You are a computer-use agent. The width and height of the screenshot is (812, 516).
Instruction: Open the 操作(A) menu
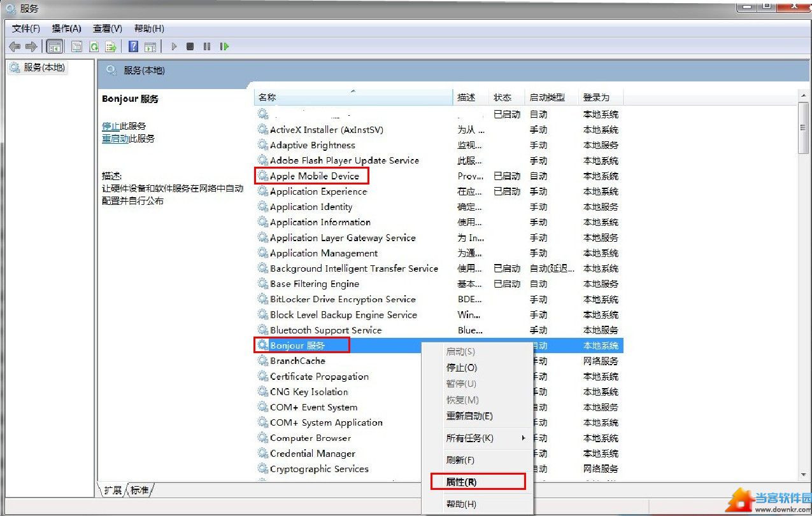coord(67,29)
